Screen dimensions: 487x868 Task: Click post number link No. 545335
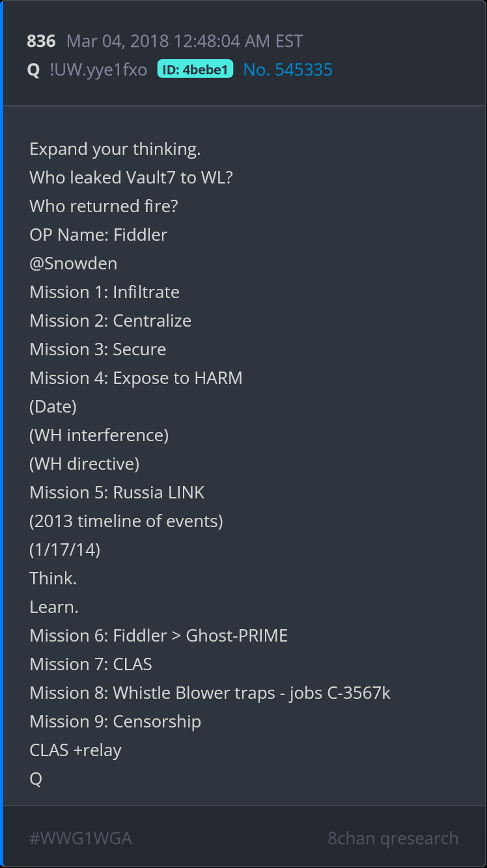pyautogui.click(x=288, y=70)
